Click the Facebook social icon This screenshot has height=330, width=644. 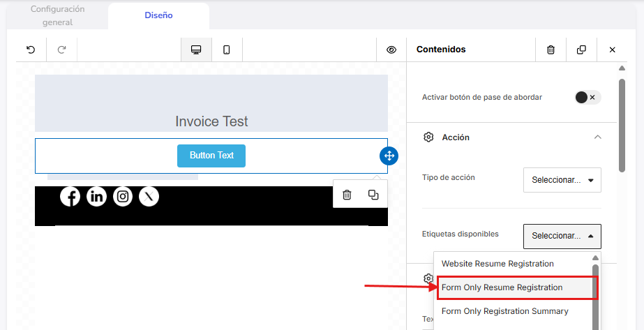point(70,197)
